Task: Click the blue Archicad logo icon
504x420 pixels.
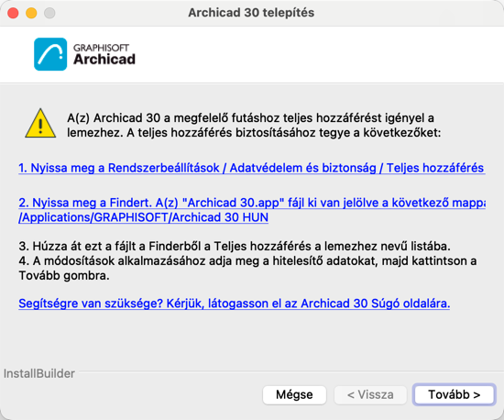Action: pos(50,54)
